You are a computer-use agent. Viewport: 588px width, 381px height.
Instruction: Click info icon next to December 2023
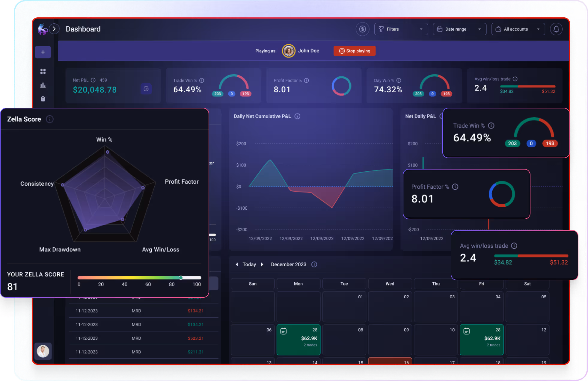314,264
